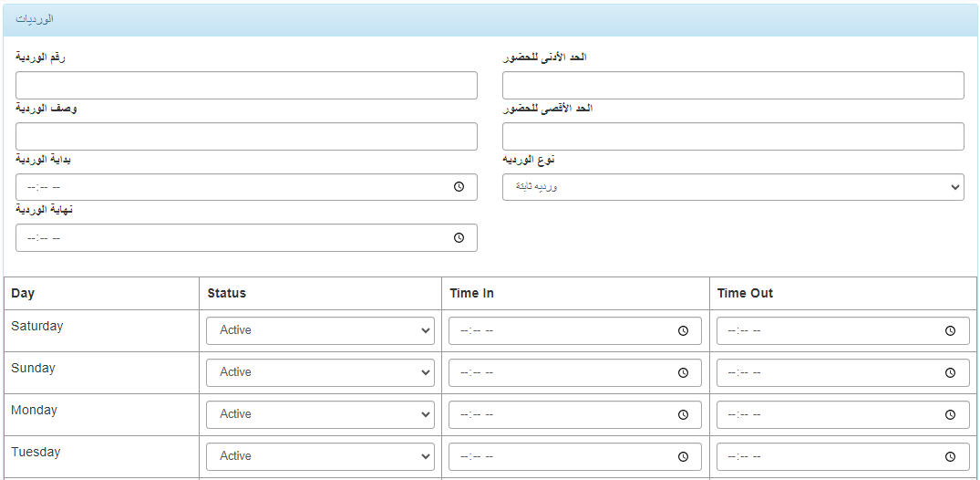Open Tuesday Time Out clock picker

tap(950, 456)
